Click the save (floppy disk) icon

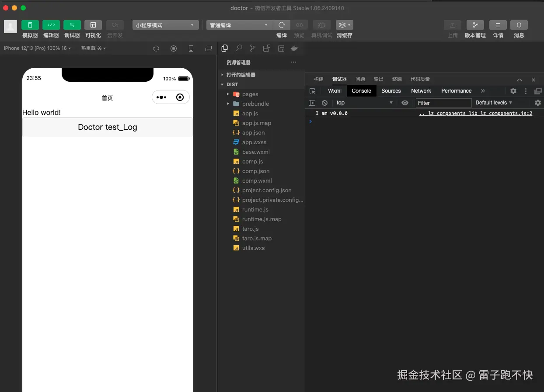coord(281,48)
